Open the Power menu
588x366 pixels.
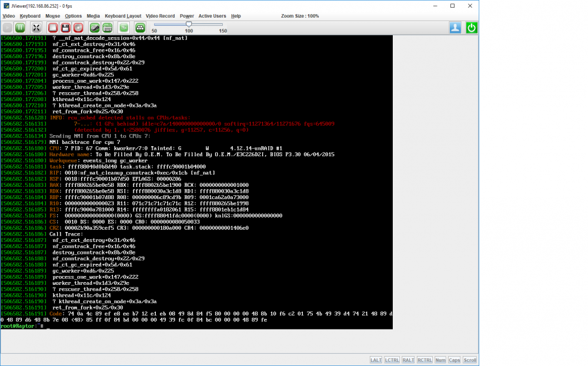[187, 16]
